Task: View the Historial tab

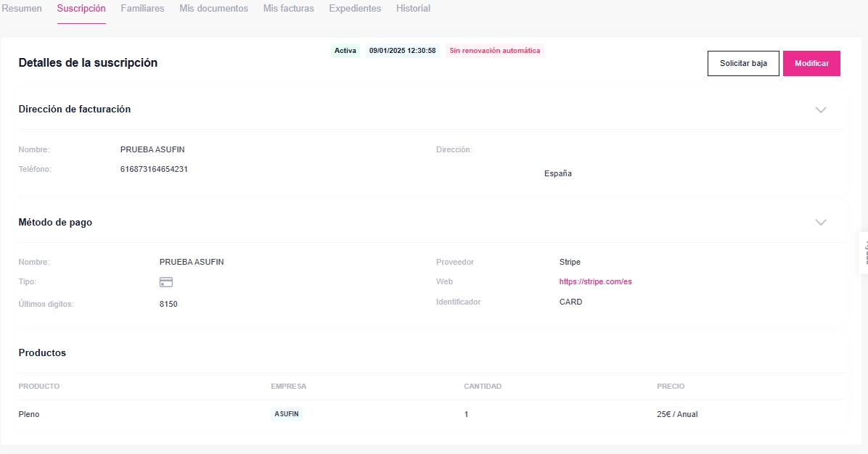Action: (413, 9)
